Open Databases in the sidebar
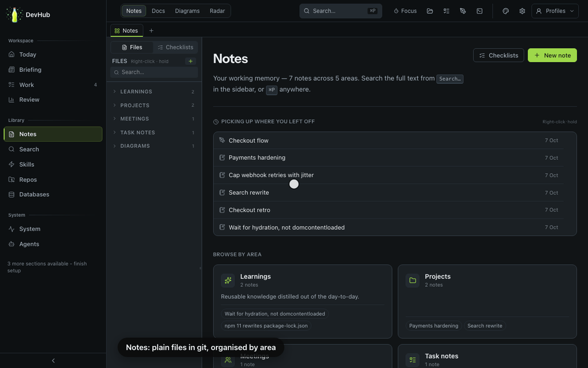This screenshot has width=588, height=368. pyautogui.click(x=53, y=194)
